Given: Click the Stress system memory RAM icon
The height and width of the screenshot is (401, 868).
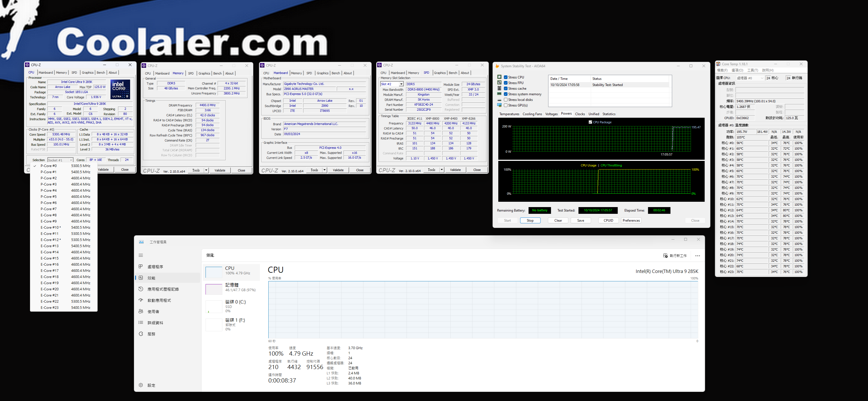Looking at the screenshot, I should pyautogui.click(x=499, y=94).
